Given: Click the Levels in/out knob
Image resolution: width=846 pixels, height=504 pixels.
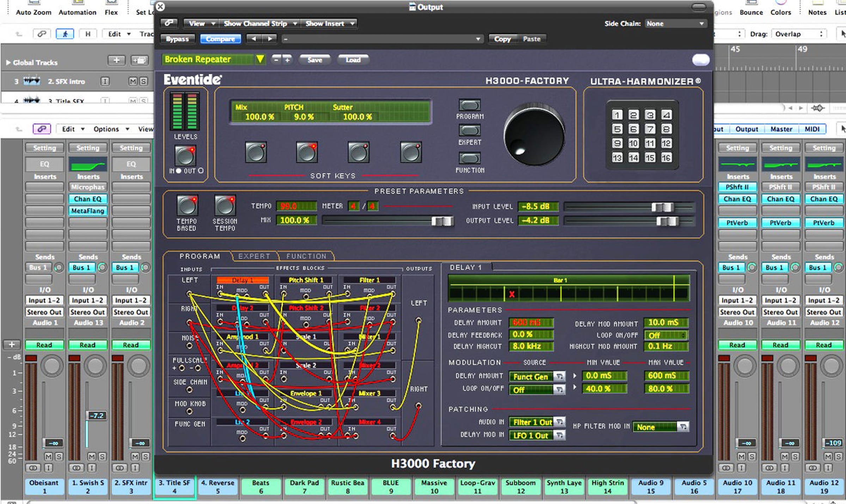Looking at the screenshot, I should (x=185, y=155).
